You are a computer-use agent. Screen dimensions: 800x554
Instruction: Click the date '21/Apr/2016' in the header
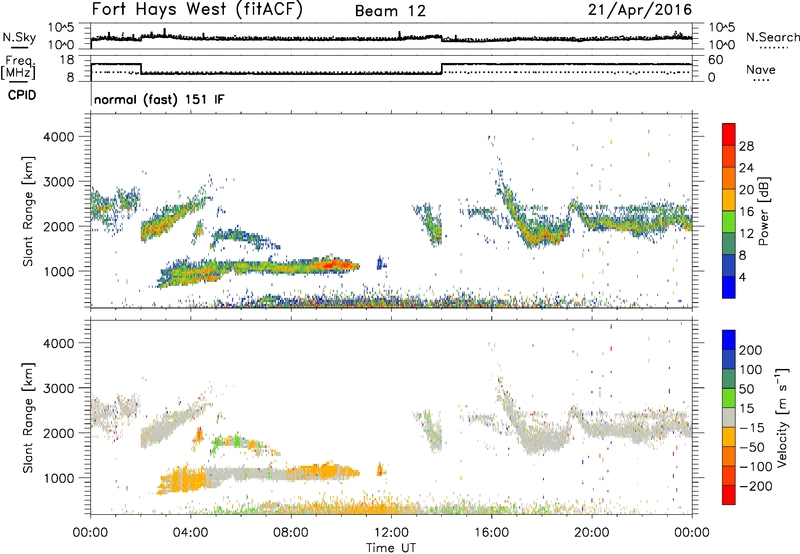[x=640, y=10]
